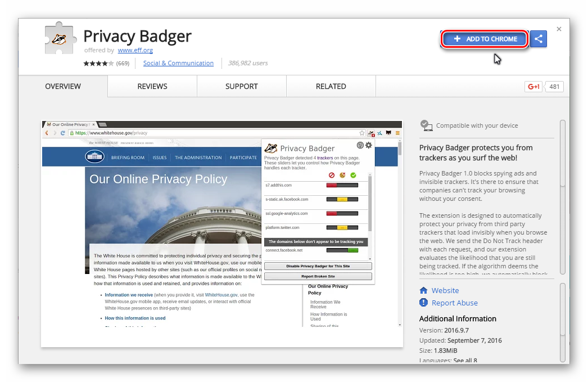
Task: Click the blue share icon button
Action: pyautogui.click(x=539, y=39)
